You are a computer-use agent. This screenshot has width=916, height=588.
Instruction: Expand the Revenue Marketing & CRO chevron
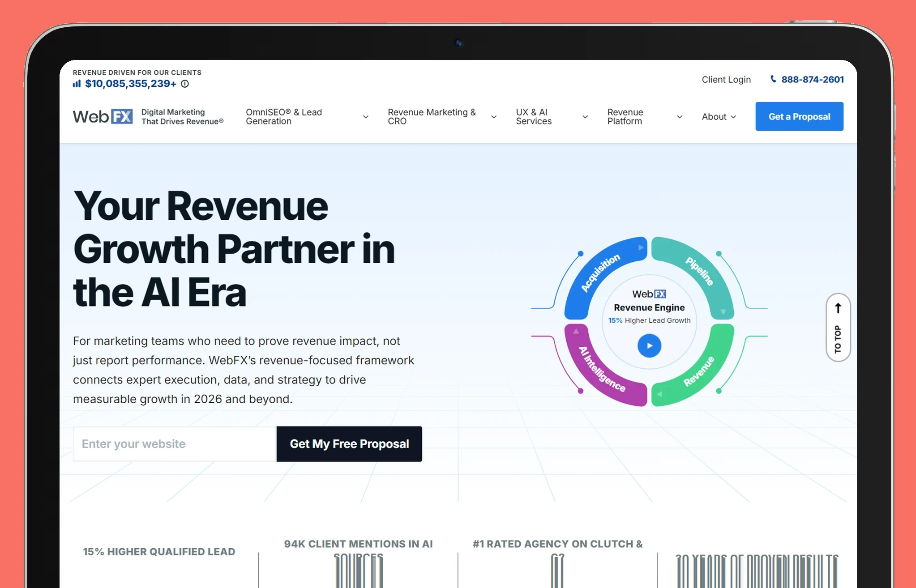pyautogui.click(x=494, y=117)
